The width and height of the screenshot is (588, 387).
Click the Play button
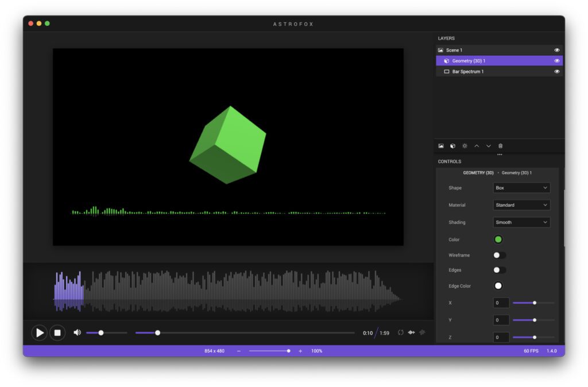click(40, 332)
